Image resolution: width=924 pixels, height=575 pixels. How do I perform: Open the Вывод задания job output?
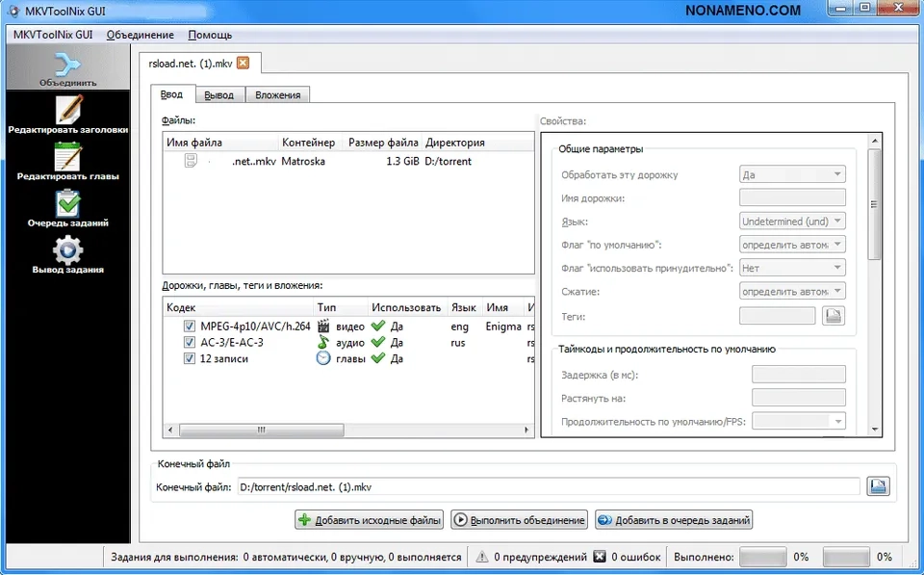tap(67, 255)
